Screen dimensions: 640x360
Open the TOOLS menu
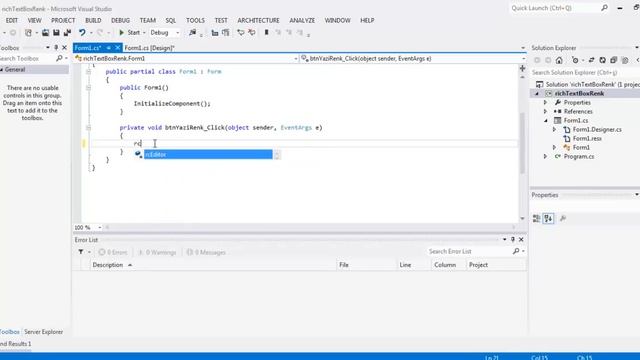tap(196, 20)
